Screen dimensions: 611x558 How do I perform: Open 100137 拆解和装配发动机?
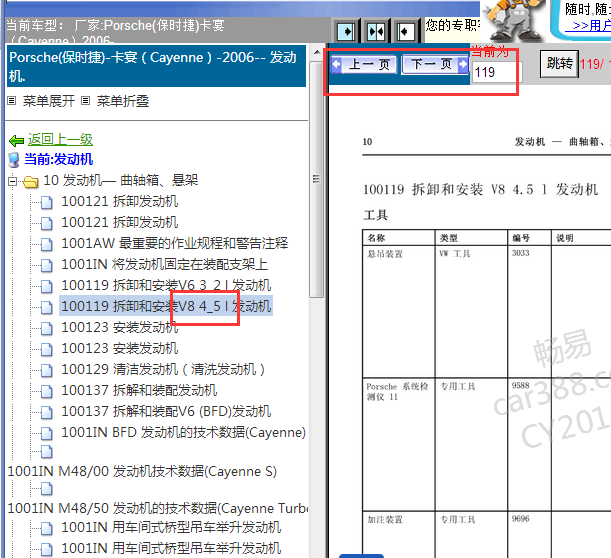139,390
